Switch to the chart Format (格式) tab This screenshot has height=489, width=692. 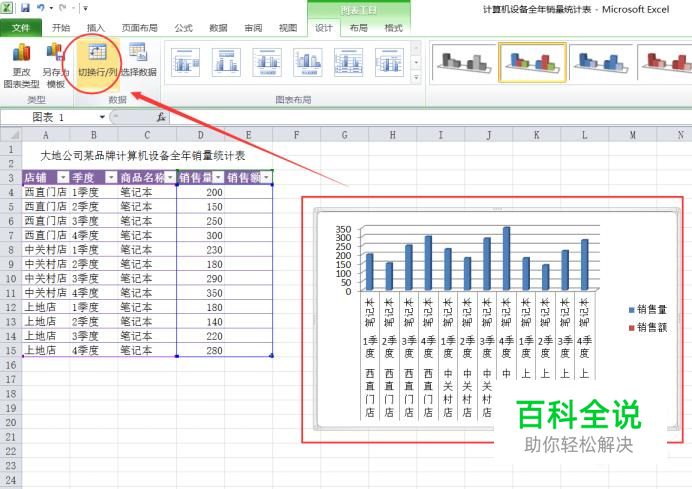[393, 28]
